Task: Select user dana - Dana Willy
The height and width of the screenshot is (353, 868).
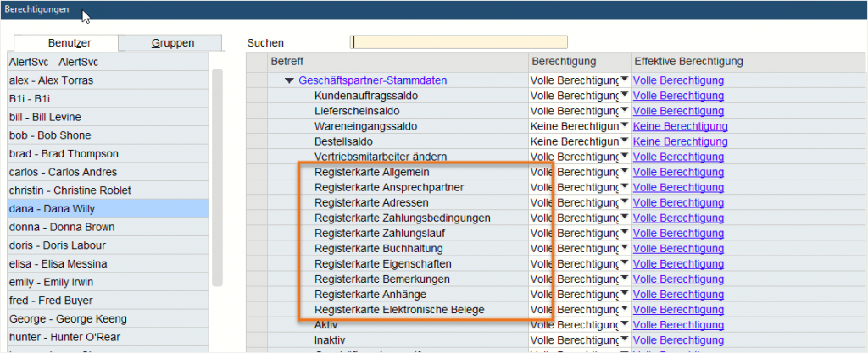Action: tap(107, 209)
